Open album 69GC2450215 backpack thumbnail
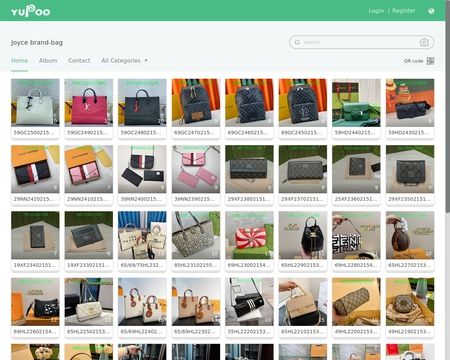Image resolution: width=450 pixels, height=360 pixels. (303, 103)
